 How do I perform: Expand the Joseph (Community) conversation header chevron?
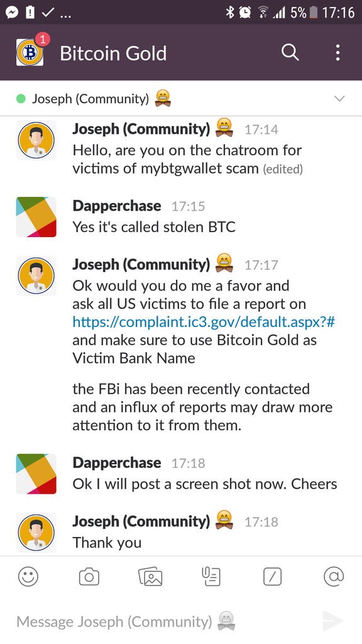(339, 99)
